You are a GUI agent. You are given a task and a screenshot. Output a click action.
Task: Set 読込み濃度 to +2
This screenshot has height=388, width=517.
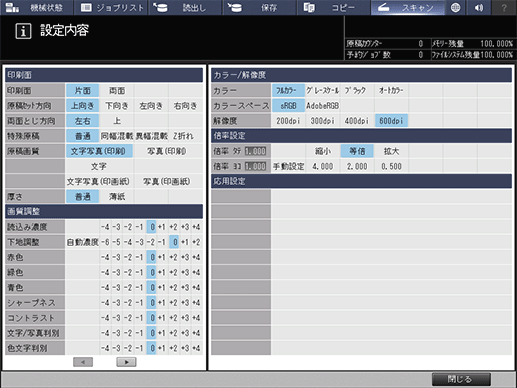pos(173,227)
